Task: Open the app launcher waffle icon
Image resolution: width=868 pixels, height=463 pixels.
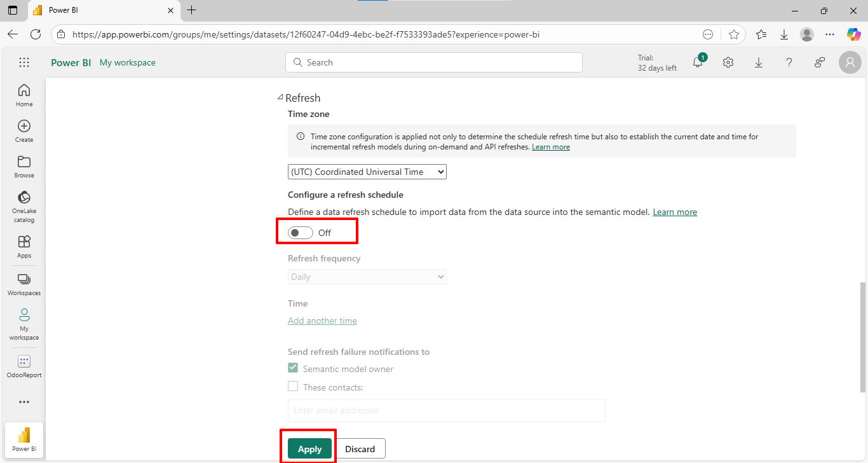Action: (x=24, y=62)
